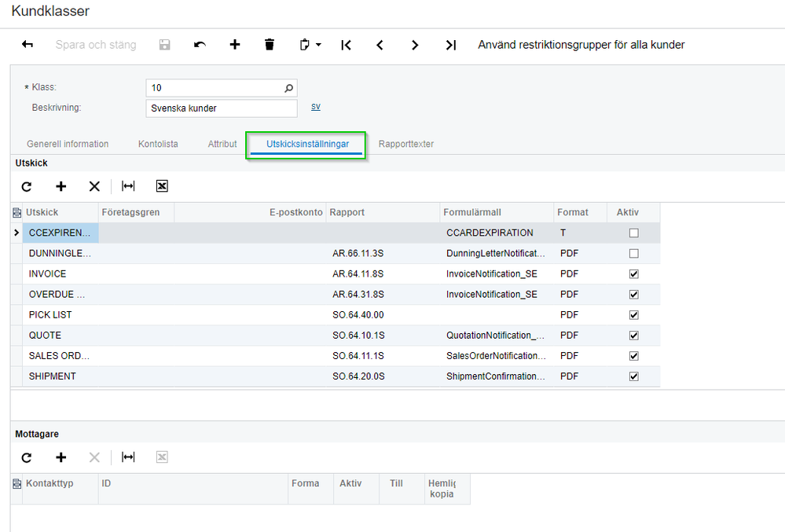Viewport: 785px width, 532px height.
Task: Click the Företagsgren column header
Action: [x=136, y=212]
